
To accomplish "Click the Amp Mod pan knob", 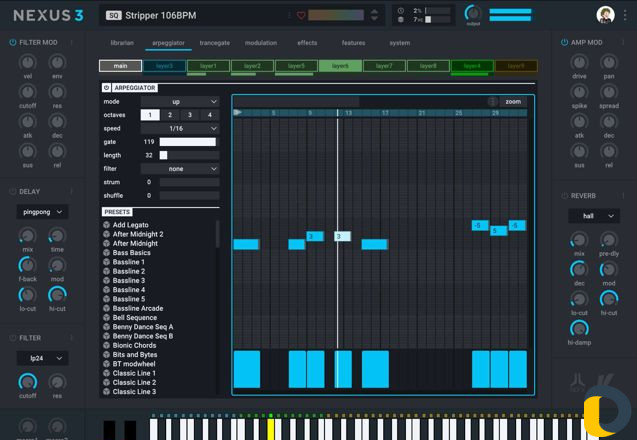I will 609,63.
